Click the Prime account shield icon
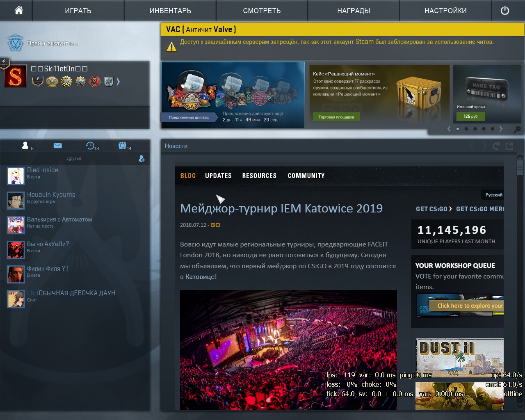 coord(16,43)
